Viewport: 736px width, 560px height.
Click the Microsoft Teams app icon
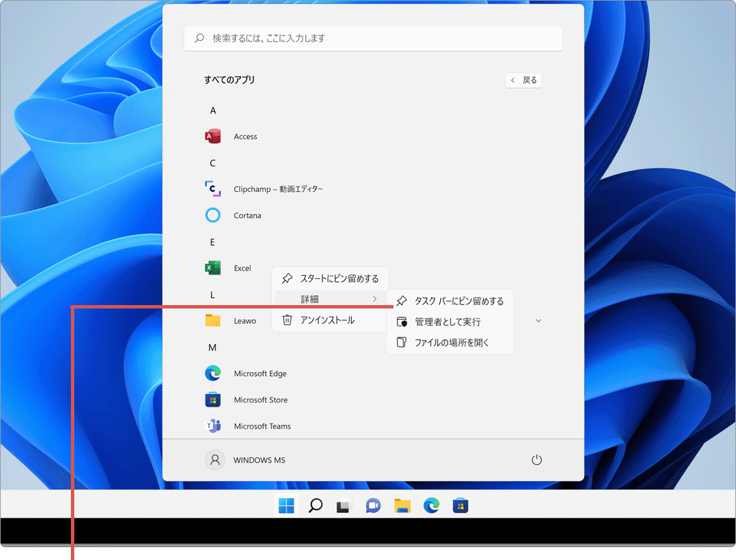point(213,426)
